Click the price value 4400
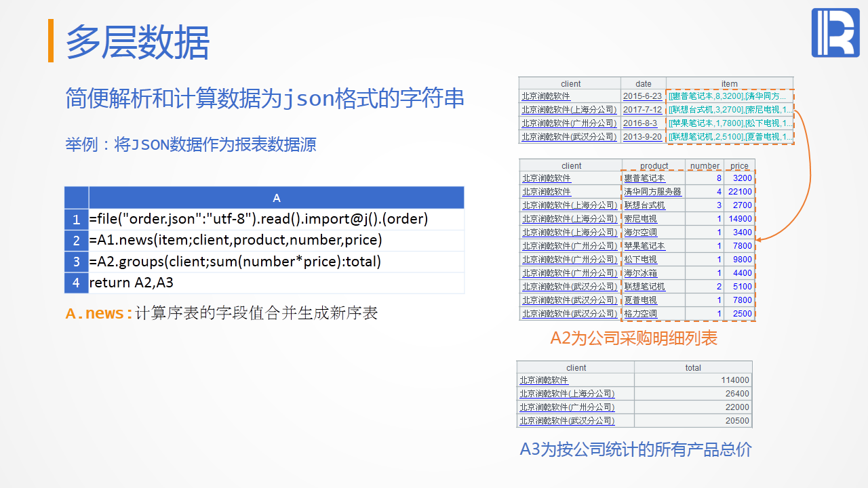 pyautogui.click(x=743, y=273)
